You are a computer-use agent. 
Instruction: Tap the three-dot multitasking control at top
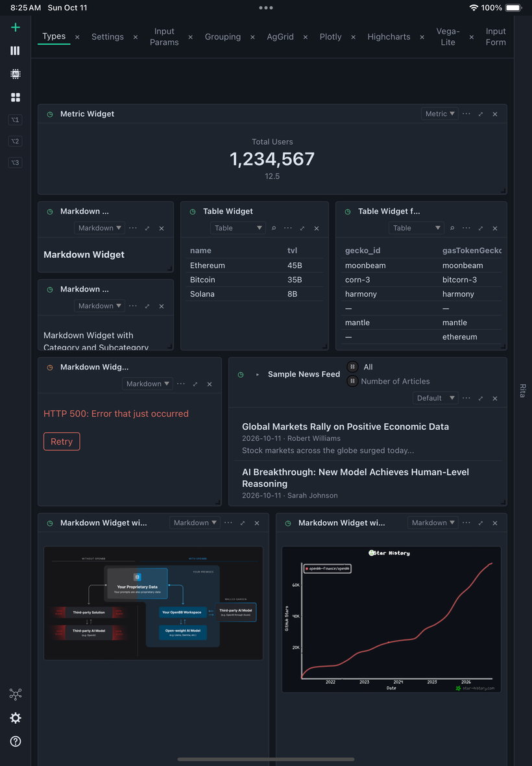pyautogui.click(x=266, y=8)
